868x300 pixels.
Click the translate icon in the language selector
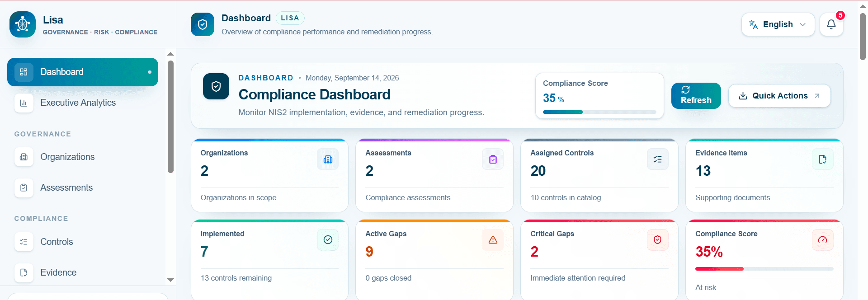(x=753, y=24)
